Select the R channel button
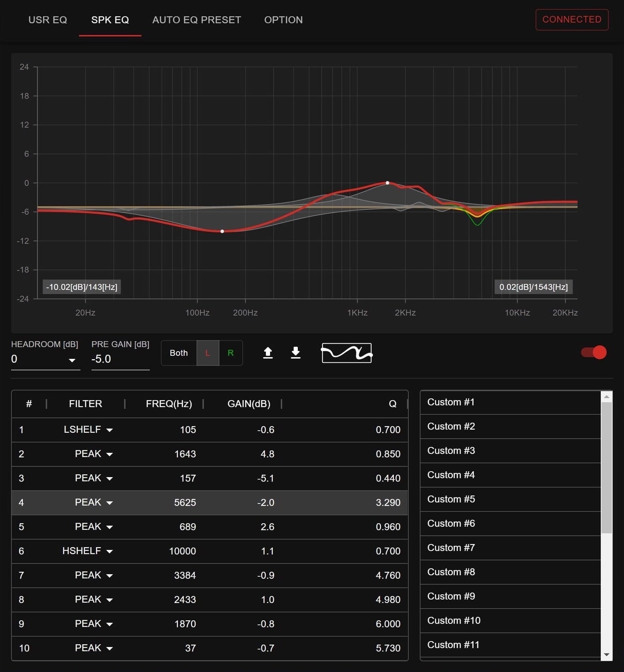This screenshot has width=624, height=672. pyautogui.click(x=231, y=353)
